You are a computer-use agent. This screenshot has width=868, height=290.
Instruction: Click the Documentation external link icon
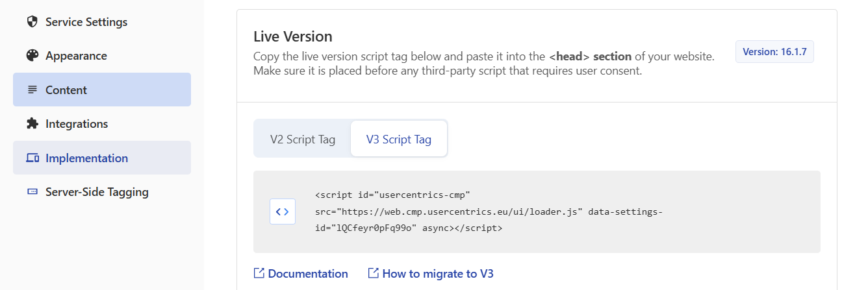(259, 274)
